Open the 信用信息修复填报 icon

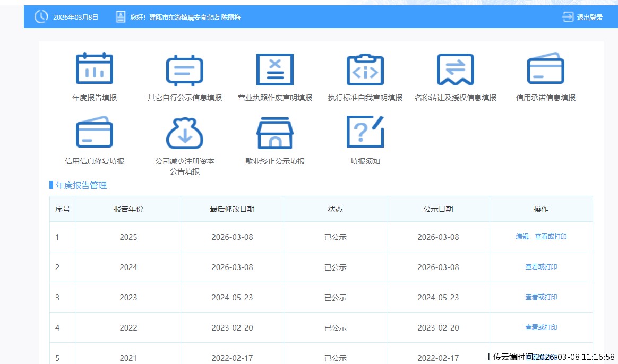tap(94, 133)
